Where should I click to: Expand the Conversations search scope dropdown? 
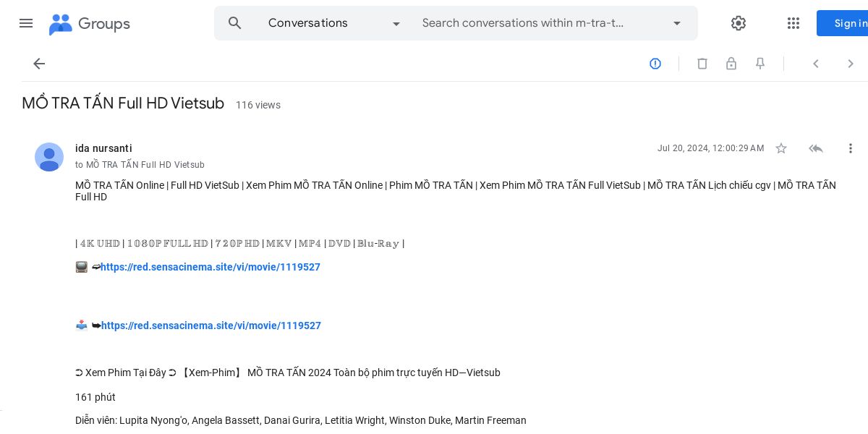pyautogui.click(x=396, y=24)
